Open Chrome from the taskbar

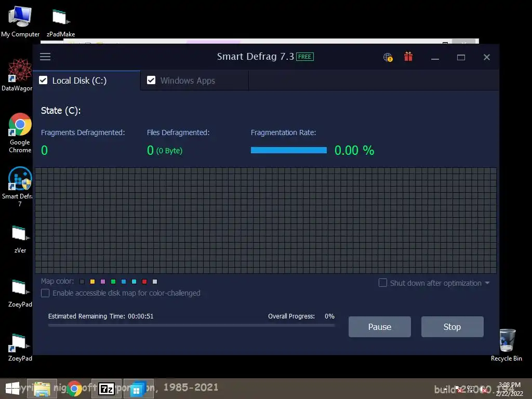pyautogui.click(x=74, y=389)
